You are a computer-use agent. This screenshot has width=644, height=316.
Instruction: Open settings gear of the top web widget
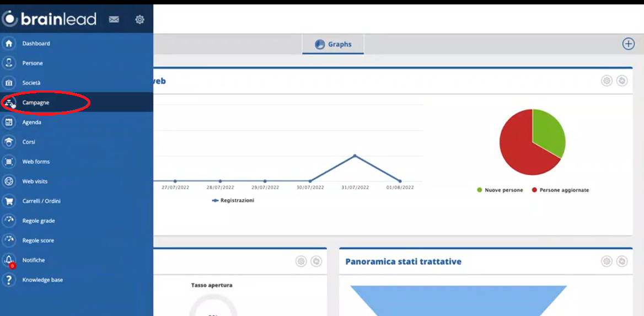pos(607,81)
